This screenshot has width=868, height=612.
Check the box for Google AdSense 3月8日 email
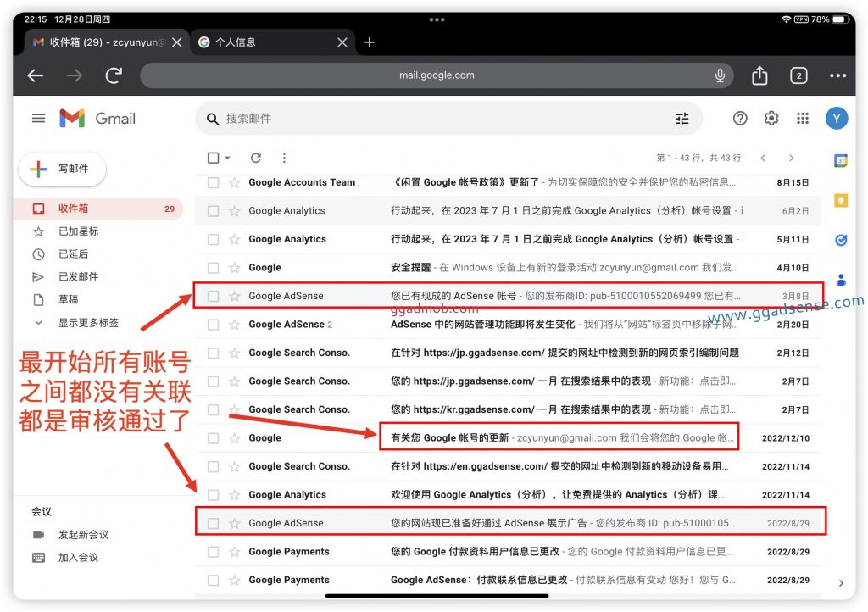[x=214, y=296]
